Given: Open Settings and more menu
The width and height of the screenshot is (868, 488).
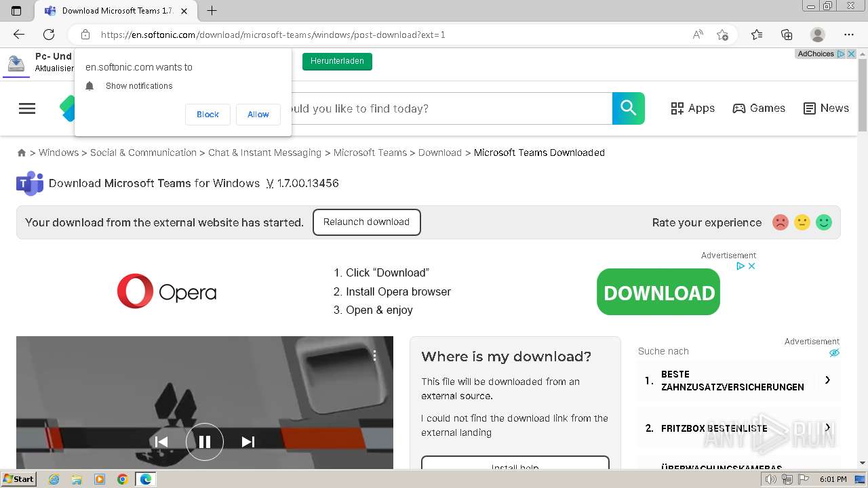Looking at the screenshot, I should [x=849, y=35].
